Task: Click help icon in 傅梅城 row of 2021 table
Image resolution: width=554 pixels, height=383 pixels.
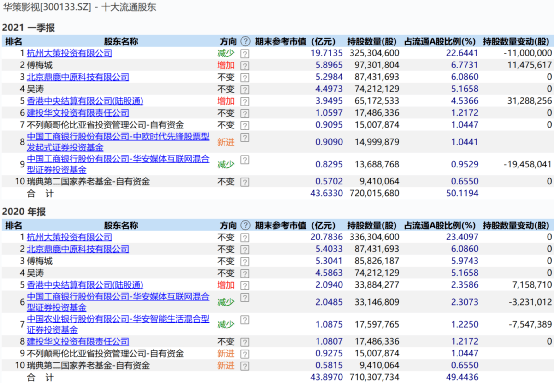Action: click(x=244, y=66)
